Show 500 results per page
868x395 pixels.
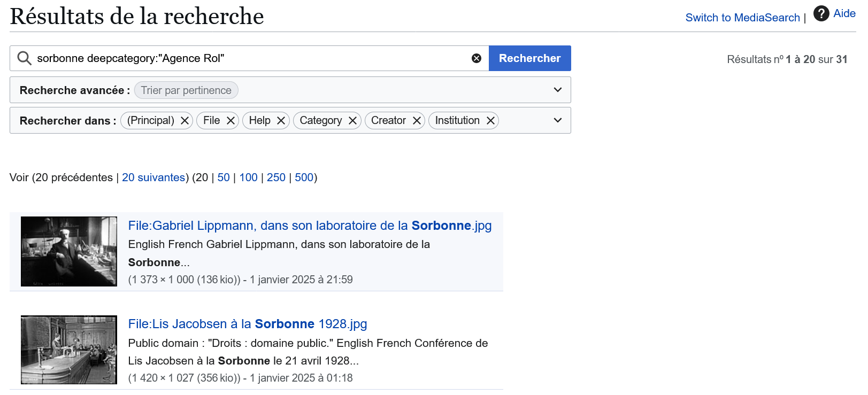tap(304, 177)
